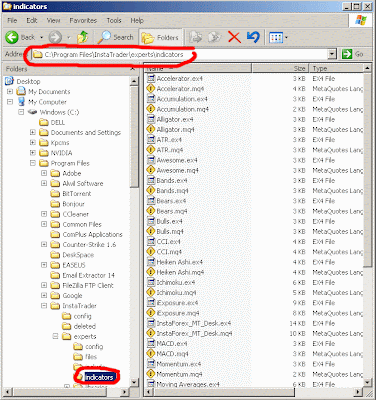Open the Tools menu
The width and height of the screenshot is (376, 400).
click(x=114, y=21)
